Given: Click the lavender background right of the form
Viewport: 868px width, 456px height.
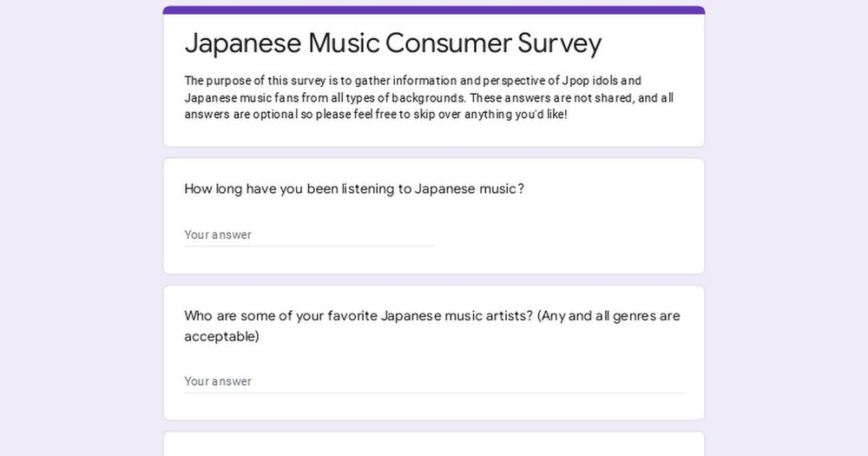Looking at the screenshot, I should 786,228.
